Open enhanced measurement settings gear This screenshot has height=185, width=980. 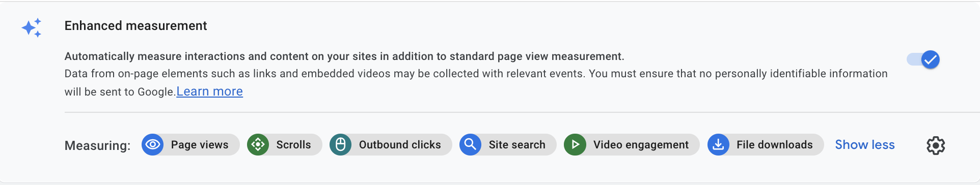coord(936,145)
